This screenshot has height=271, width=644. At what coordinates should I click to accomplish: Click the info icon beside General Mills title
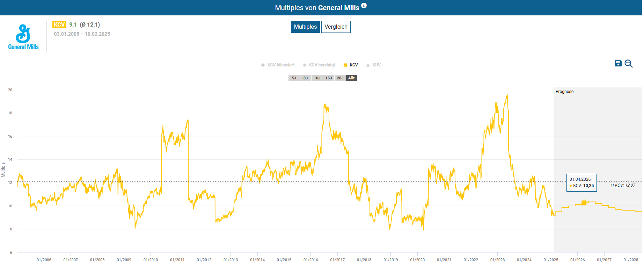click(x=364, y=5)
